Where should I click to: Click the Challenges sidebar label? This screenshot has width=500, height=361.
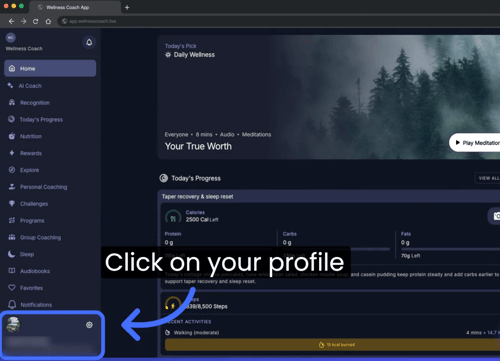click(34, 204)
